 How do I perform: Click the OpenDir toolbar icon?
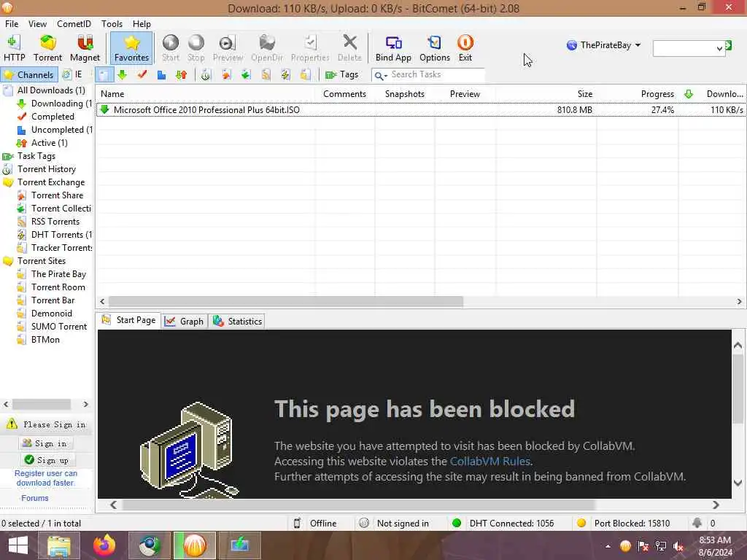[x=267, y=48]
